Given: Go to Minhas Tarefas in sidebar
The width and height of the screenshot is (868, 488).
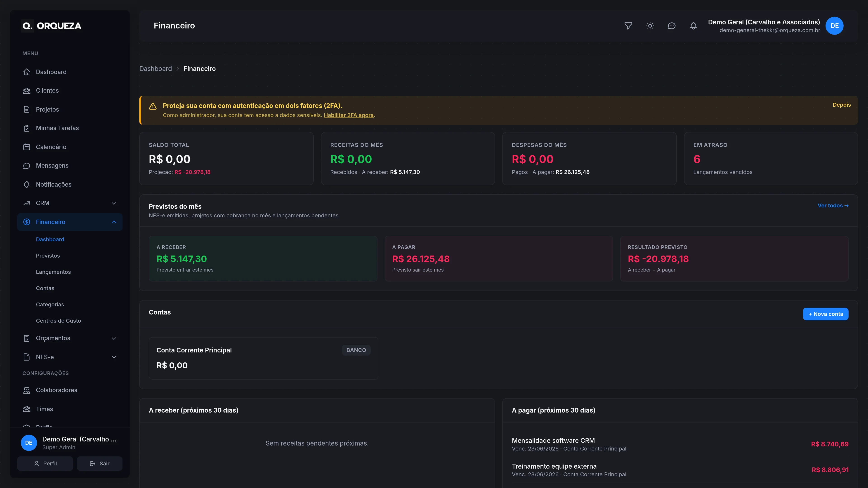Looking at the screenshot, I should point(70,128).
